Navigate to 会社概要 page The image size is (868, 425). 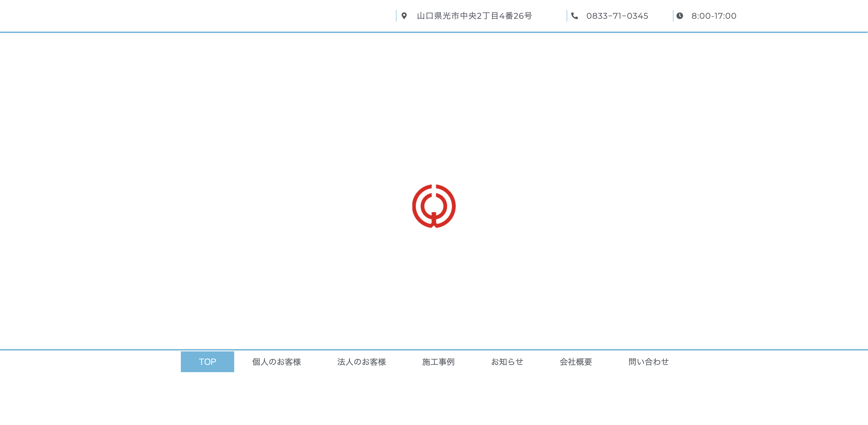click(576, 362)
